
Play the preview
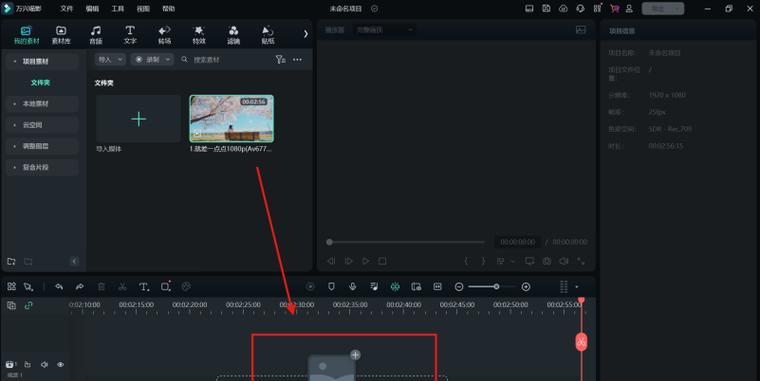(x=365, y=261)
